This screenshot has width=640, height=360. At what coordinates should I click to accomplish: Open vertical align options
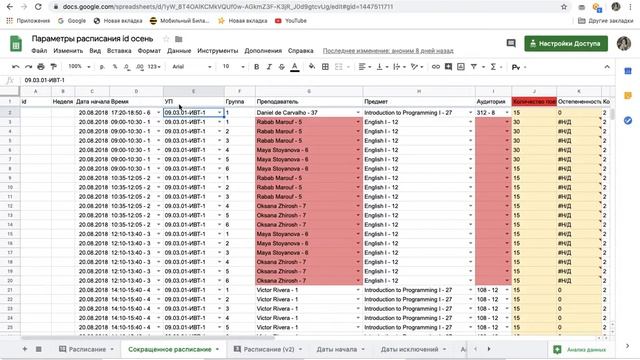point(381,67)
